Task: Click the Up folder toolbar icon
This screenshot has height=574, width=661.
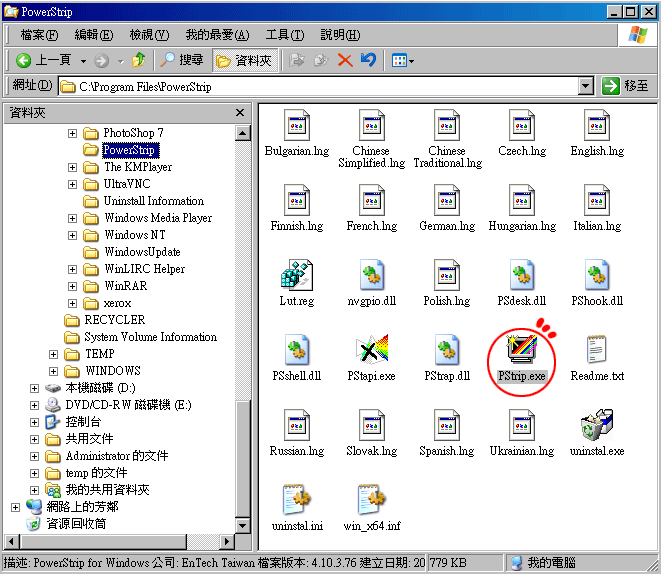Action: (139, 60)
